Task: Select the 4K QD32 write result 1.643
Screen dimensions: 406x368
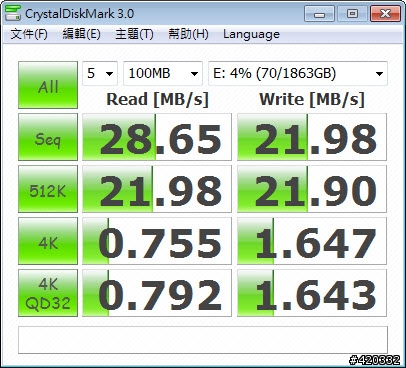Action: point(312,293)
